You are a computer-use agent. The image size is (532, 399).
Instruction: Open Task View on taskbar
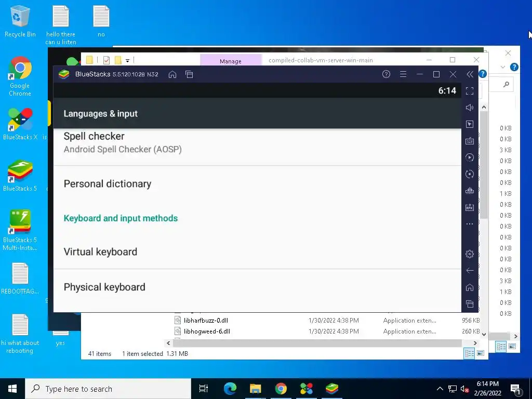click(203, 389)
